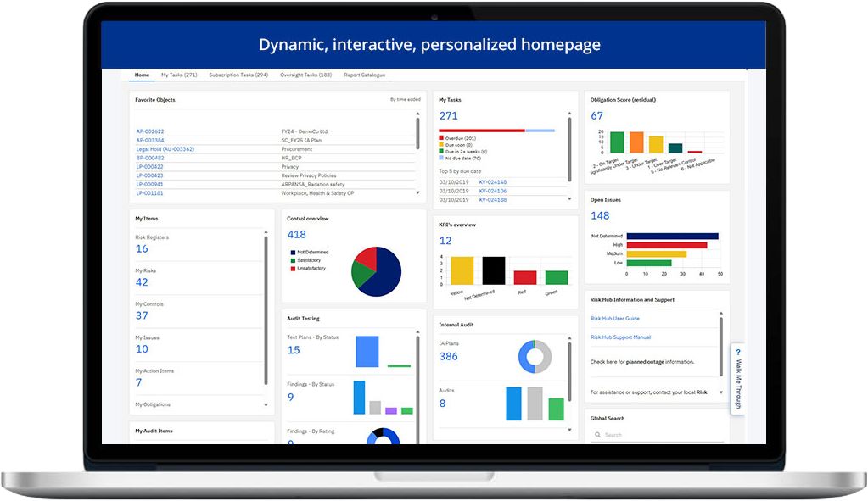
Task: Open the Risk Hub User Guide link
Action: [615, 319]
